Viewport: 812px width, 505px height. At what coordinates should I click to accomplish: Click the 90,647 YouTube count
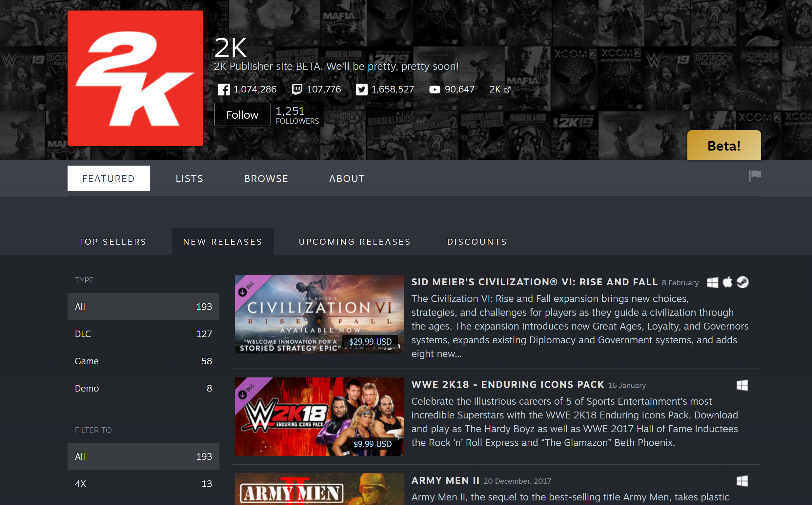point(459,90)
